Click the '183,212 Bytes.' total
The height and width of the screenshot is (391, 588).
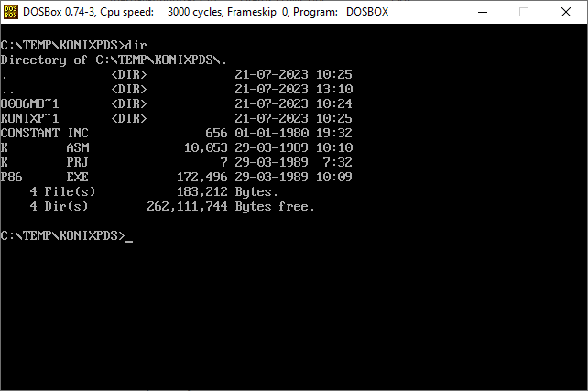click(228, 192)
